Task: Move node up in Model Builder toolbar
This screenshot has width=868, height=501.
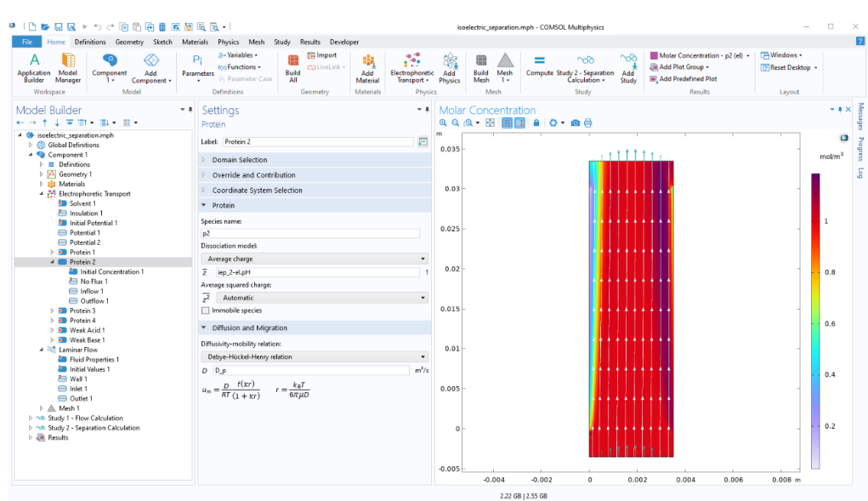Action: coord(45,122)
